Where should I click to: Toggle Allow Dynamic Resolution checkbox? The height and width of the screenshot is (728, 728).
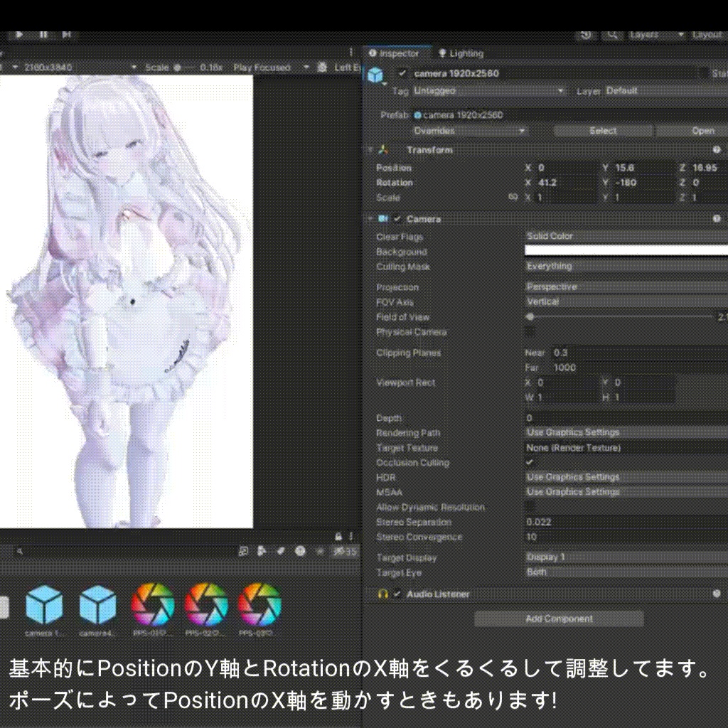point(530,507)
